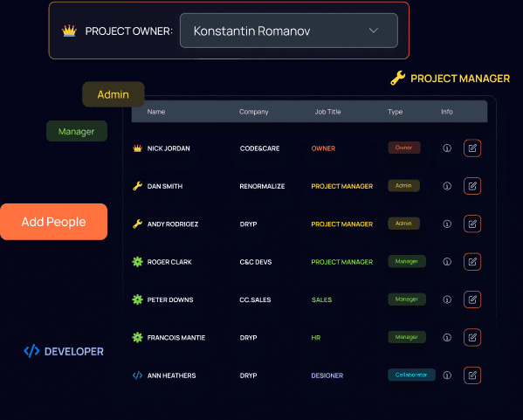This screenshot has width=523, height=420.
Task: Click the dropdown chevron beside Konstantin Romanov
Action: tap(373, 31)
